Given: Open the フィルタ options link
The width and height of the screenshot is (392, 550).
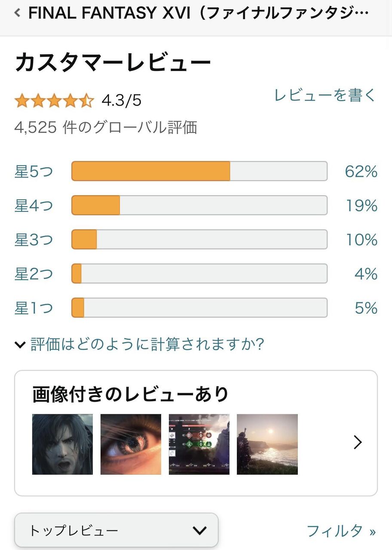Looking at the screenshot, I should (341, 531).
